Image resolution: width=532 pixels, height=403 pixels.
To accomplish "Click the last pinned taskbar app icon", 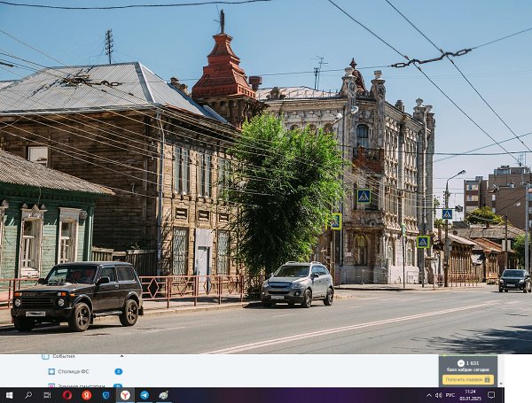I will (163, 395).
